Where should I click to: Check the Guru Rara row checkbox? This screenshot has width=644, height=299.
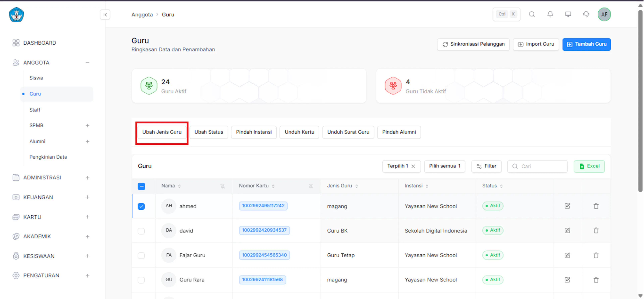click(x=141, y=280)
